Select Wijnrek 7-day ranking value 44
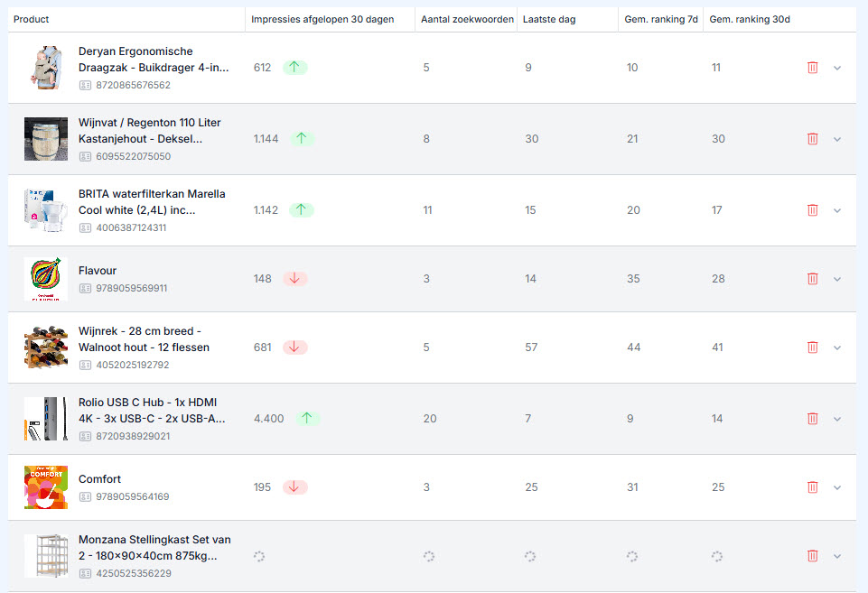This screenshot has width=868, height=593. click(x=634, y=347)
